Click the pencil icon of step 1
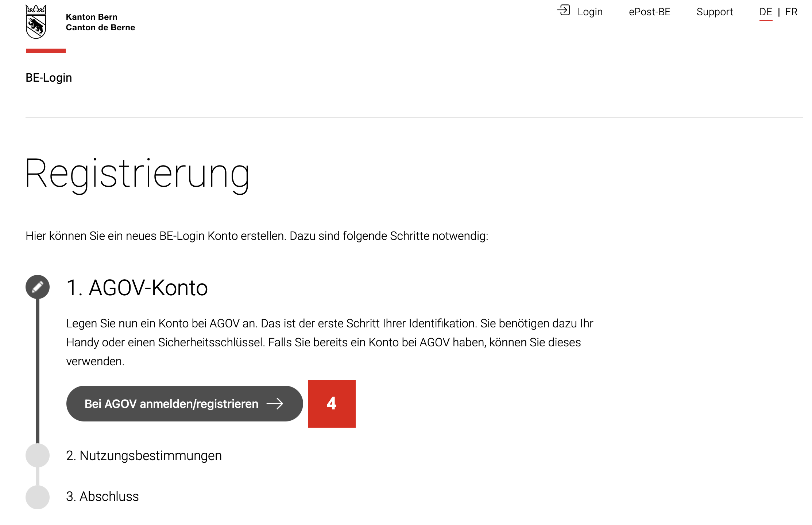This screenshot has width=812, height=525. pos(38,287)
